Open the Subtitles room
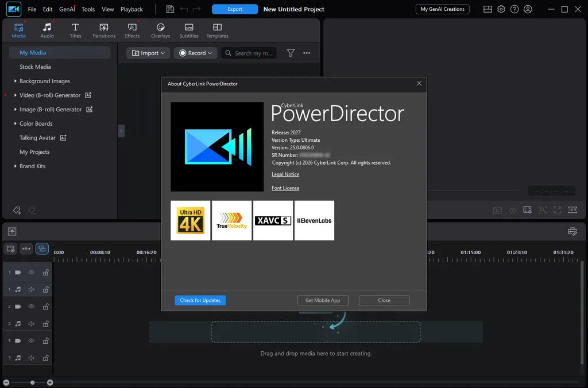The width and height of the screenshot is (588, 388). pyautogui.click(x=188, y=31)
